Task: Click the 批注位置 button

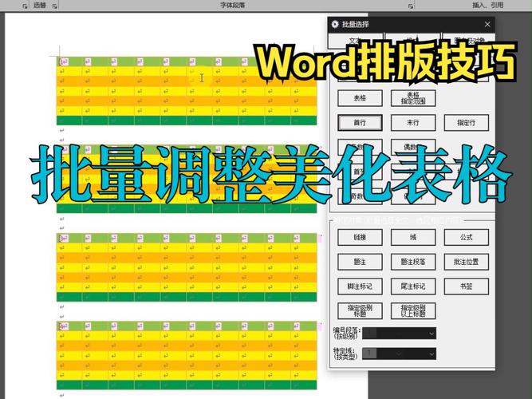Action: coord(466,262)
